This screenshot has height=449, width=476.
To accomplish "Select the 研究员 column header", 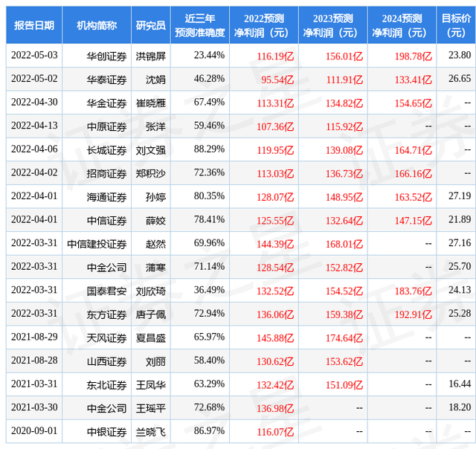I will 150,25.
